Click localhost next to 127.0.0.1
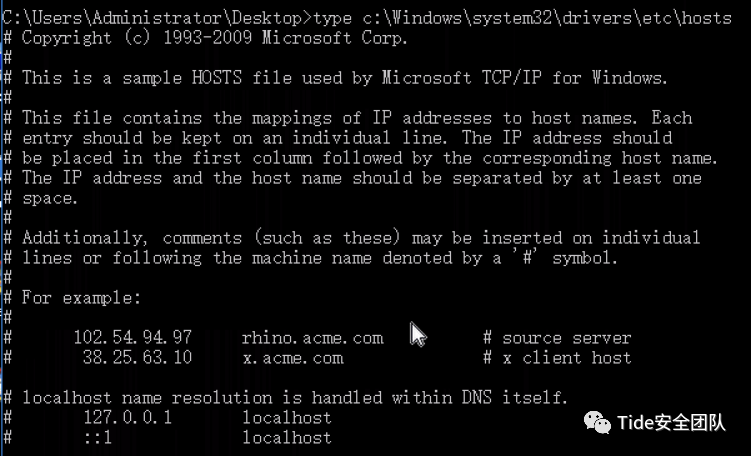This screenshot has width=751, height=456. click(x=287, y=417)
